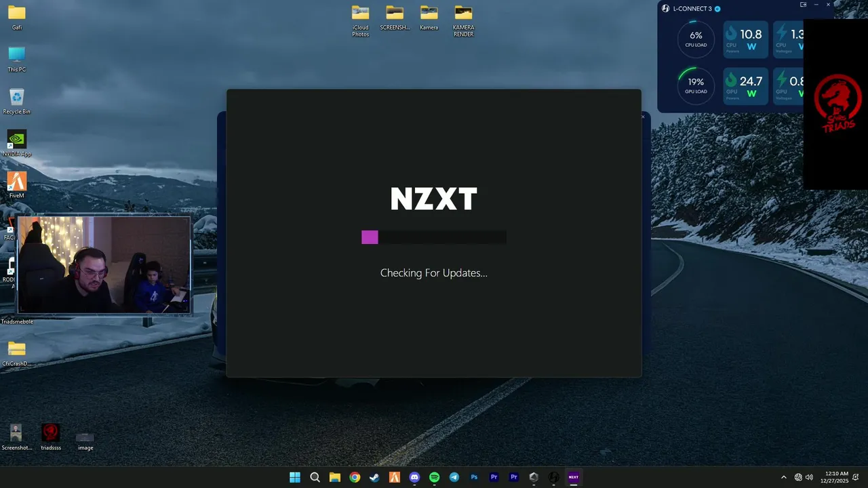Image resolution: width=868 pixels, height=488 pixels.
Task: Open the Windows Start menu
Action: click(x=295, y=477)
